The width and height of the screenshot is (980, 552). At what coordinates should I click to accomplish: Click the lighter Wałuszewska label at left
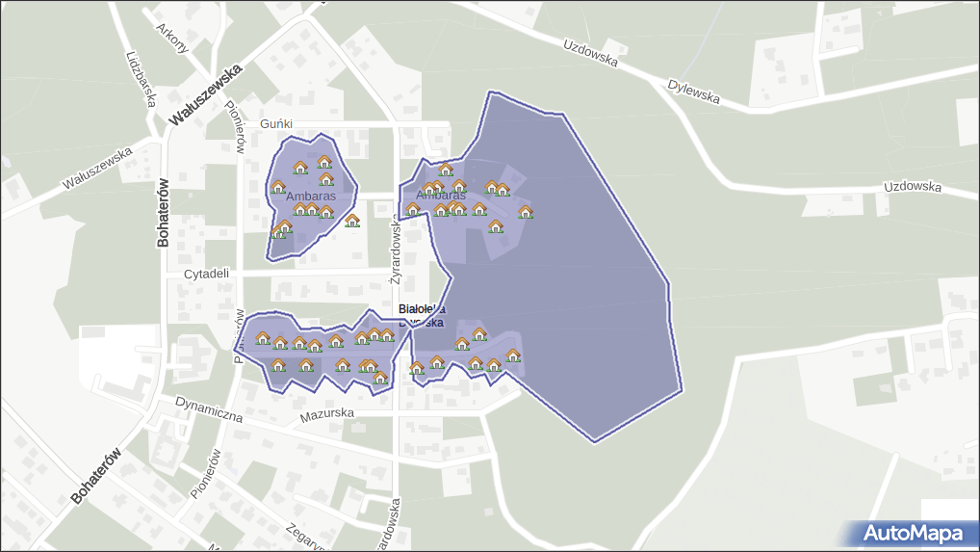[97, 168]
